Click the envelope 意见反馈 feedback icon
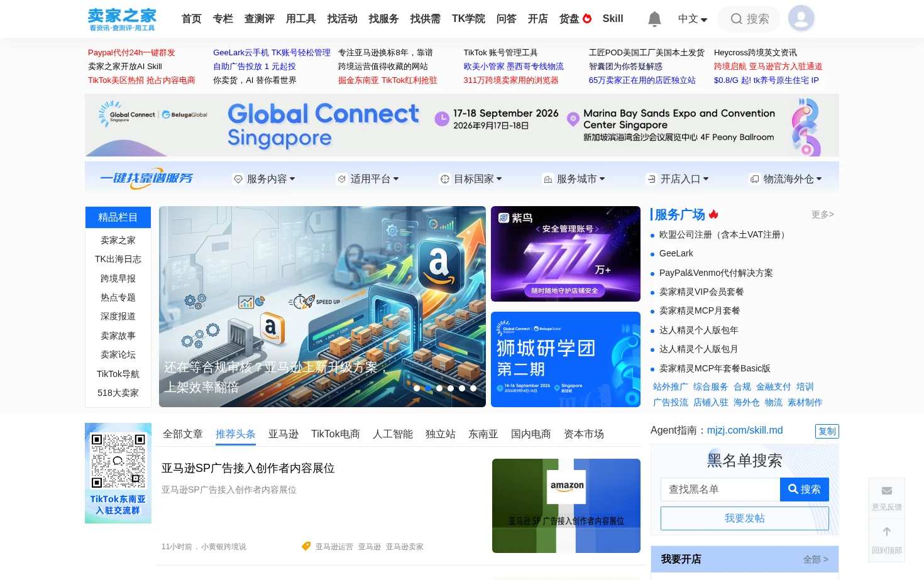Image resolution: width=924 pixels, height=580 pixels. point(887,491)
